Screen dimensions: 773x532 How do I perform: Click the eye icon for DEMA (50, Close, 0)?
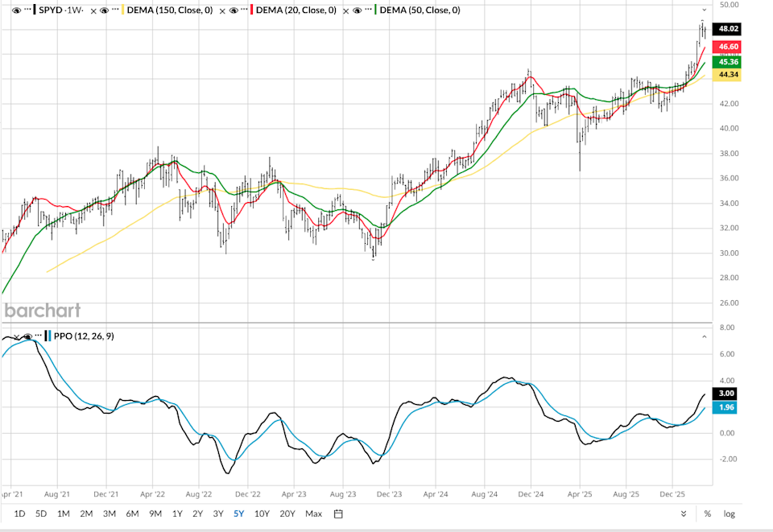(x=357, y=10)
